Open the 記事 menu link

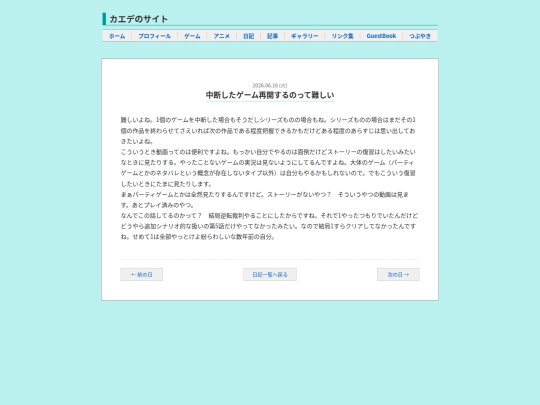pos(272,36)
